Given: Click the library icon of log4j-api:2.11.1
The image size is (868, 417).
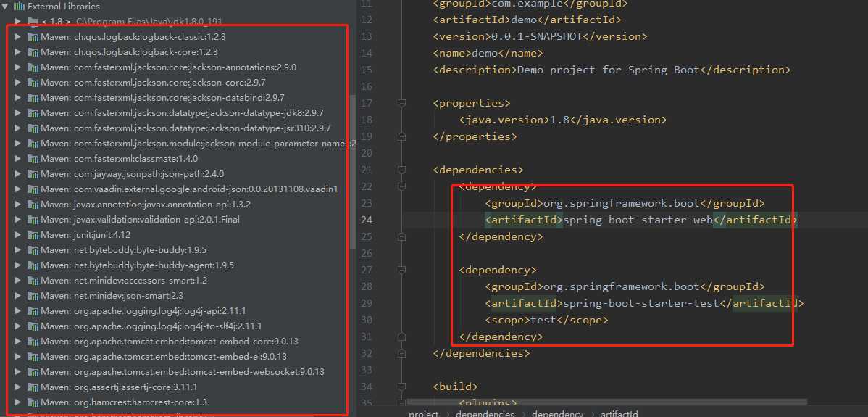Looking at the screenshot, I should tap(33, 311).
